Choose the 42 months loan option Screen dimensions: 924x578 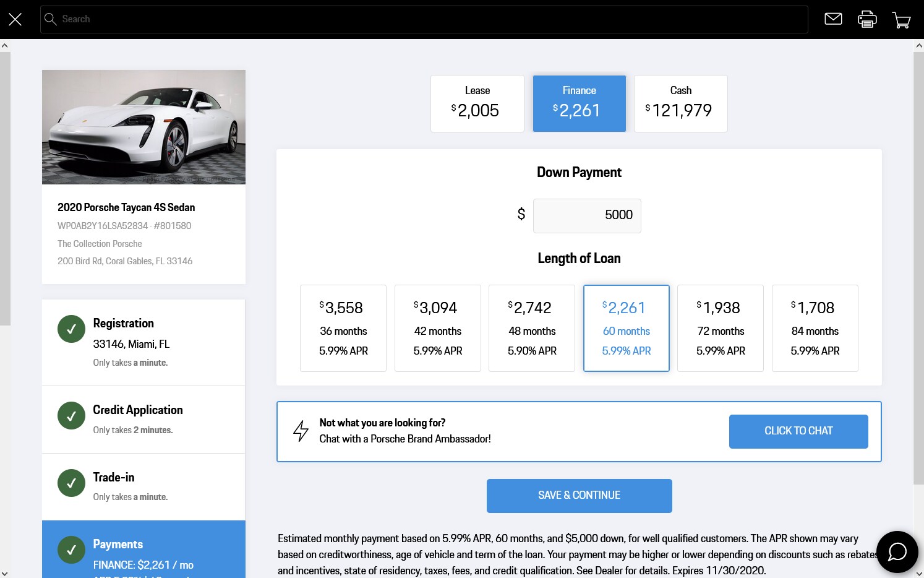pyautogui.click(x=438, y=328)
